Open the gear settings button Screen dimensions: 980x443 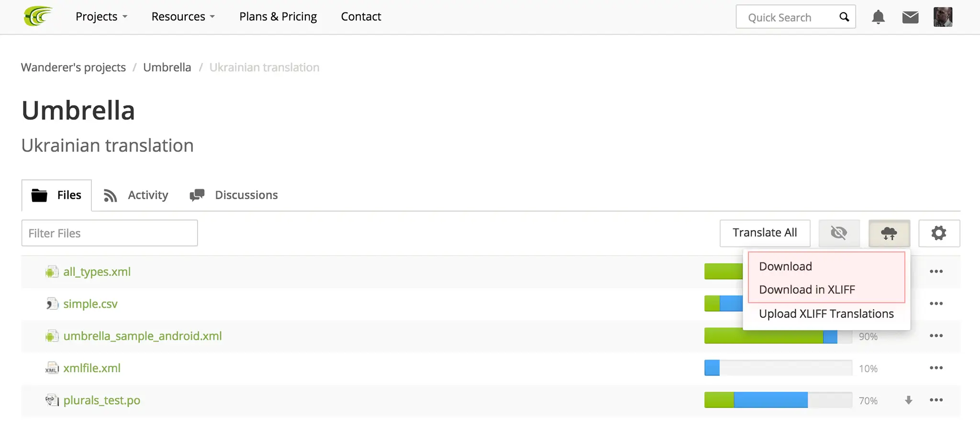click(939, 233)
